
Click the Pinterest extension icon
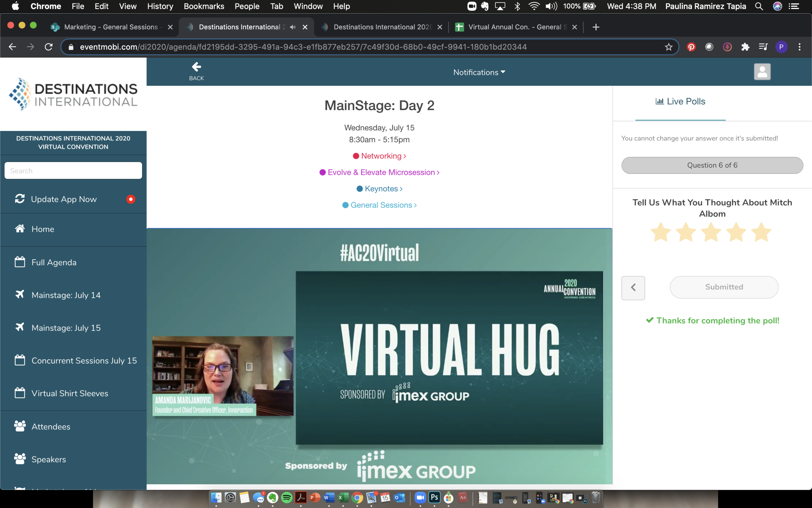[691, 47]
